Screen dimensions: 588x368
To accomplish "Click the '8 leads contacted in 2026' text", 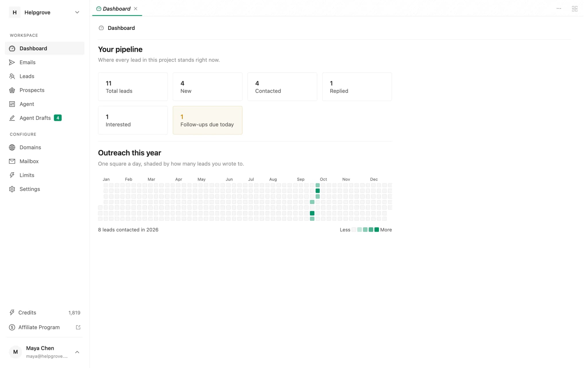I will tap(128, 230).
